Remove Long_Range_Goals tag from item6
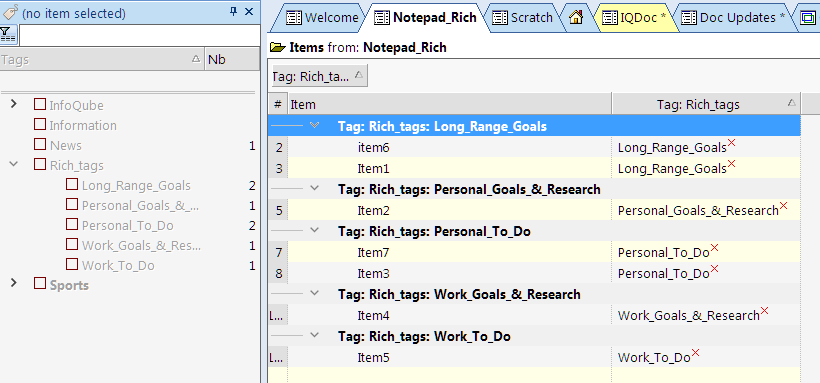 (732, 143)
